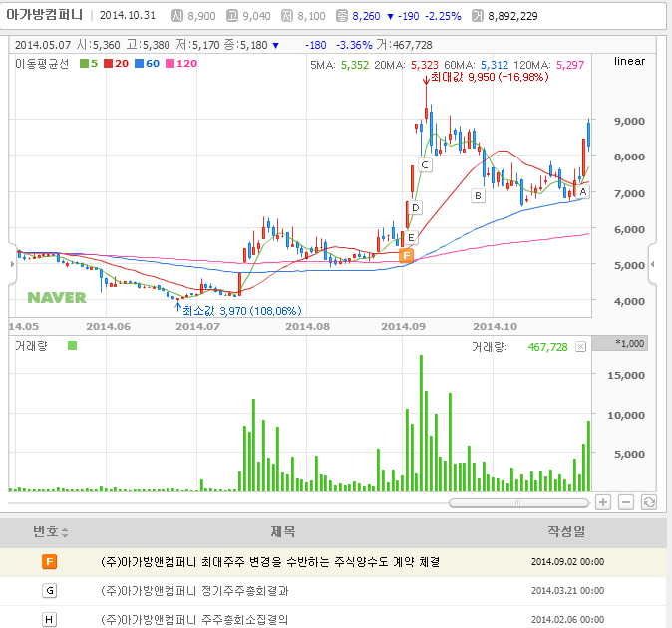Zoom in chart with plus button
This screenshot has height=628, width=672.
(603, 502)
